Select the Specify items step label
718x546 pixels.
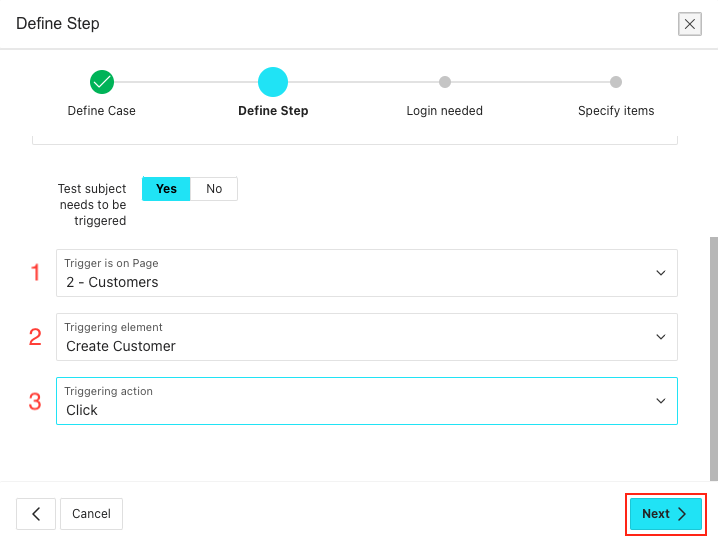click(616, 111)
